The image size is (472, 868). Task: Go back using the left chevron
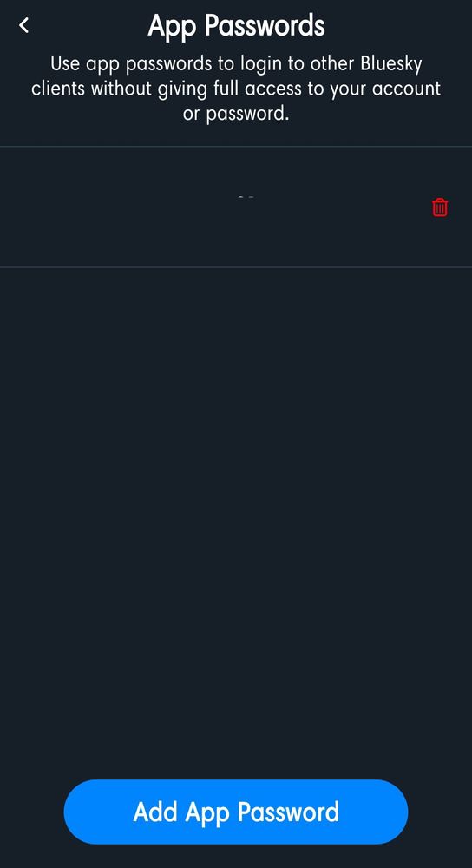[x=23, y=25]
